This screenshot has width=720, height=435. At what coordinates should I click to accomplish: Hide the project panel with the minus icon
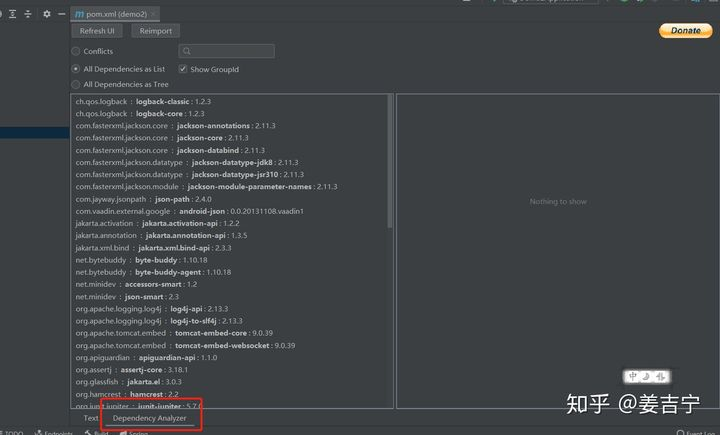coord(62,14)
